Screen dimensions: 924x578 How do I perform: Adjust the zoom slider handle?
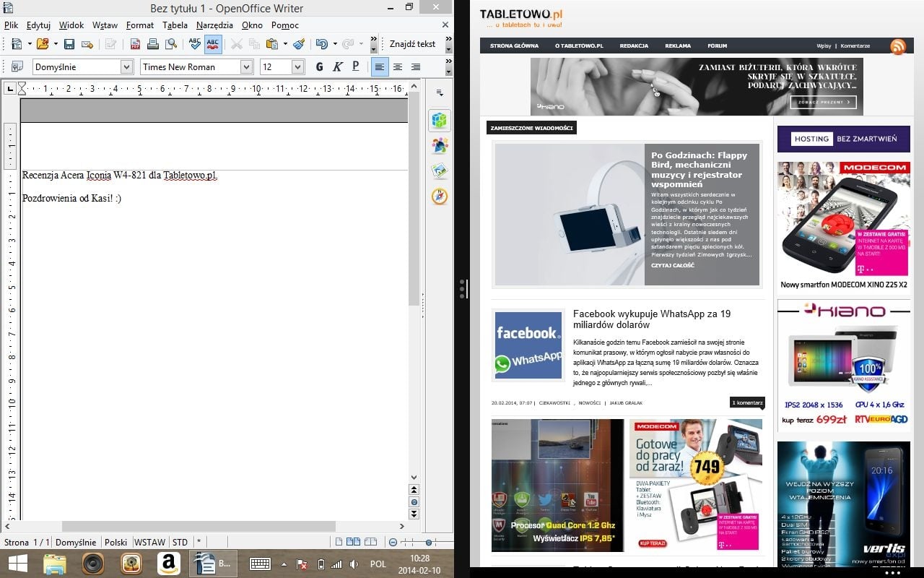click(x=429, y=542)
